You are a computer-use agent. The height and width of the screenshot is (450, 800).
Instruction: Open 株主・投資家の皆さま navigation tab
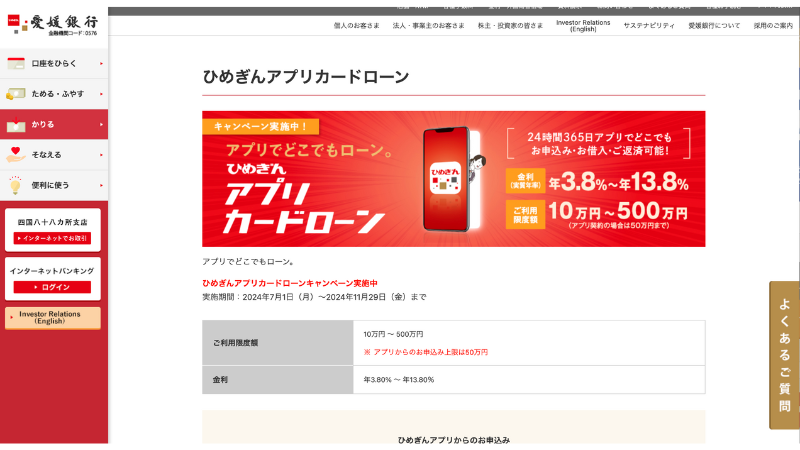(510, 26)
